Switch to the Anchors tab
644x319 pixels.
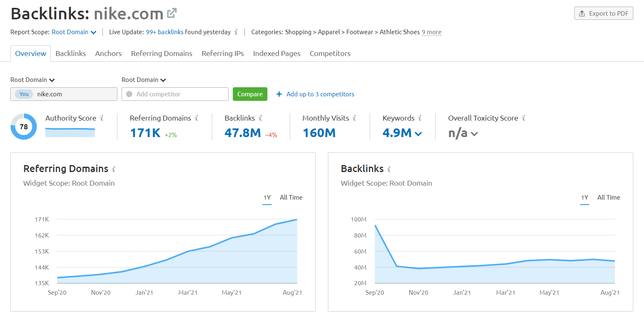108,54
